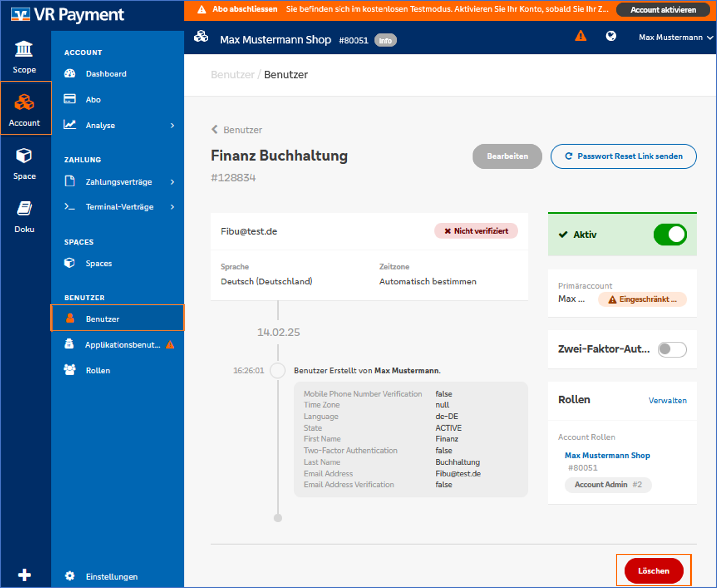717x588 pixels.
Task: Click the orange Benutzer person icon
Action: point(70,318)
